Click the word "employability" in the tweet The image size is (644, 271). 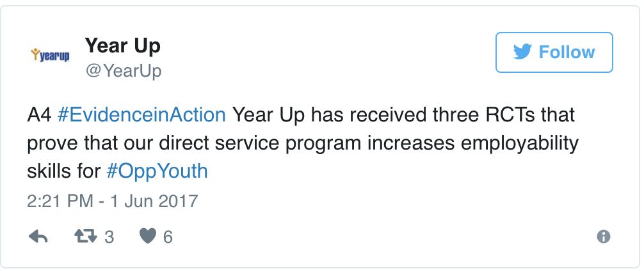[x=517, y=143]
